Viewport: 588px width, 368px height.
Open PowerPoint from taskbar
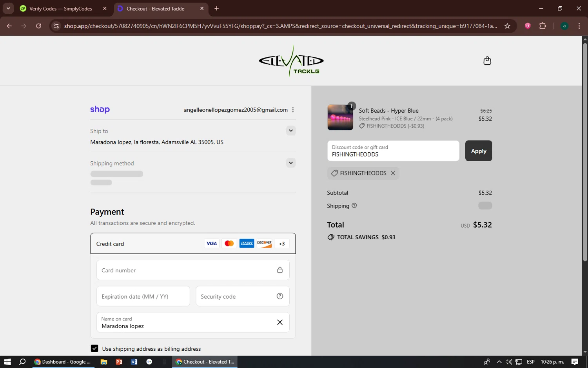coord(119,362)
